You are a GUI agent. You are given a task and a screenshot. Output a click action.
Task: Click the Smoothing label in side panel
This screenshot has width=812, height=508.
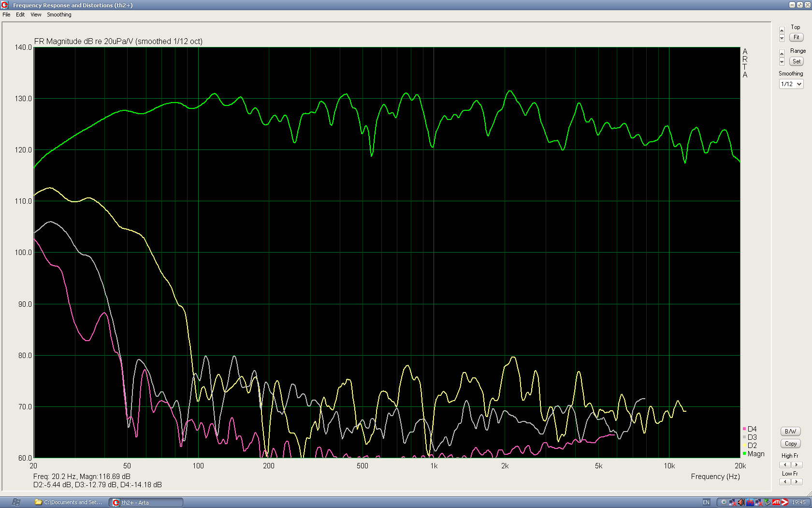[x=791, y=74]
